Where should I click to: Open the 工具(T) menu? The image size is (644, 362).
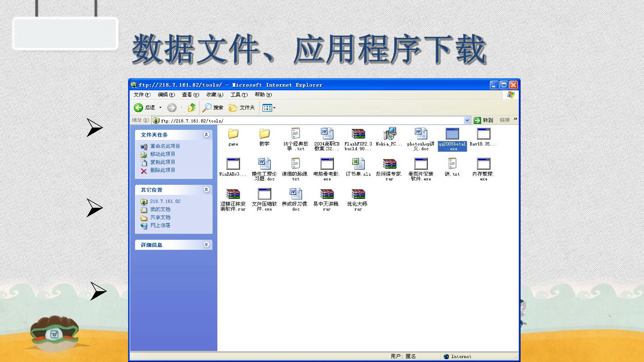click(239, 95)
